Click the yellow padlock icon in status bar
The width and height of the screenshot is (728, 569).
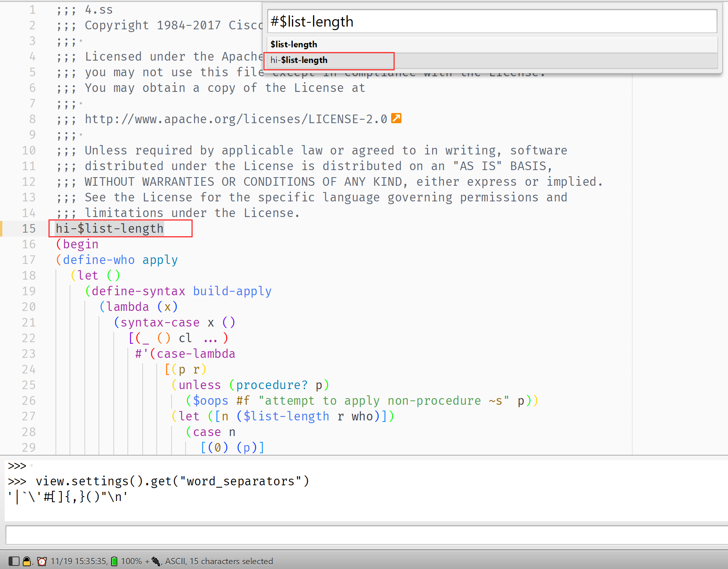[26, 561]
